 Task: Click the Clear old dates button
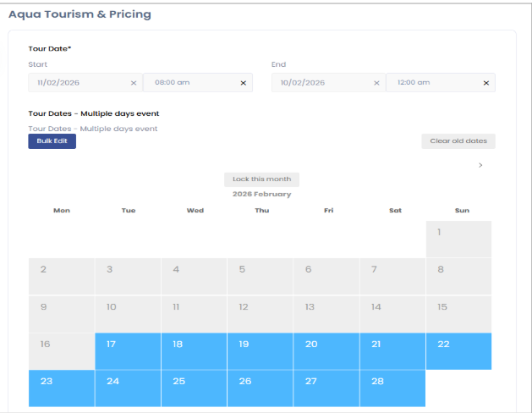[458, 141]
